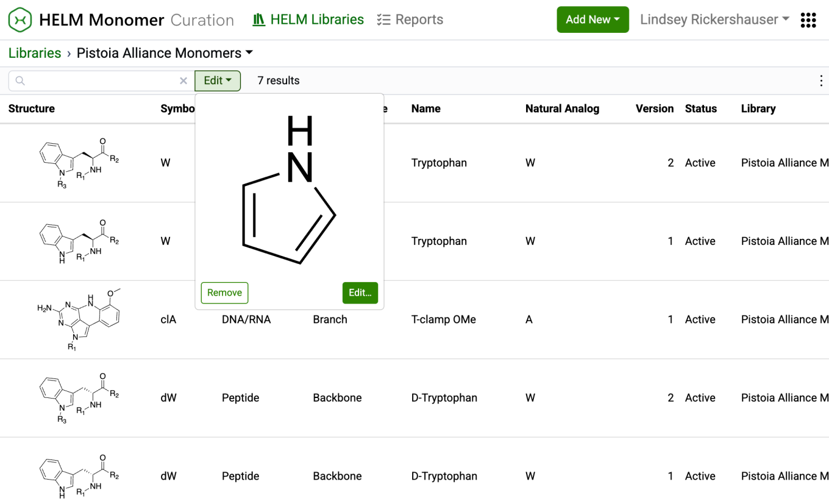The image size is (829, 504).
Task: Sort table by the Version column
Action: (654, 108)
